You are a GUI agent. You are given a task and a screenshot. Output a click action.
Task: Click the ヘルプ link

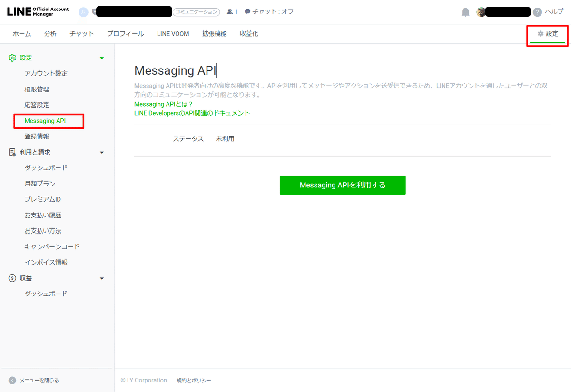pos(554,12)
